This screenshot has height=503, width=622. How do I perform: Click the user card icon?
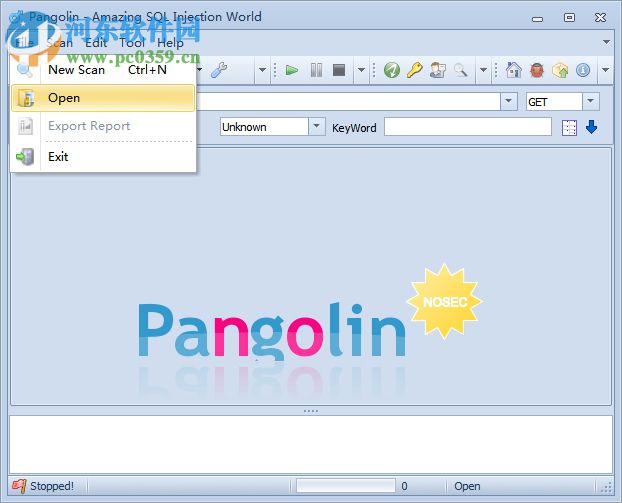click(x=438, y=71)
